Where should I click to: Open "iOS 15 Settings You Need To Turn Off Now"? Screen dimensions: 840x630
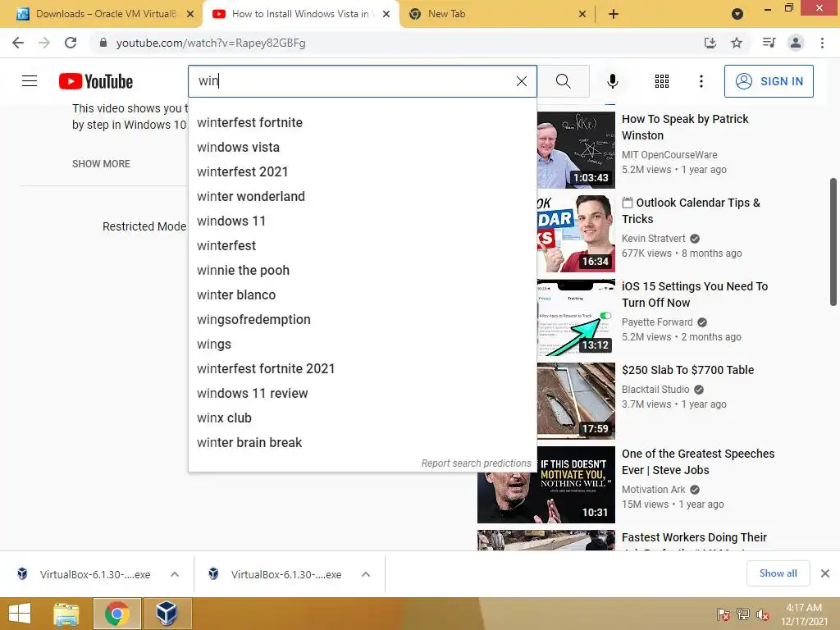point(694,294)
